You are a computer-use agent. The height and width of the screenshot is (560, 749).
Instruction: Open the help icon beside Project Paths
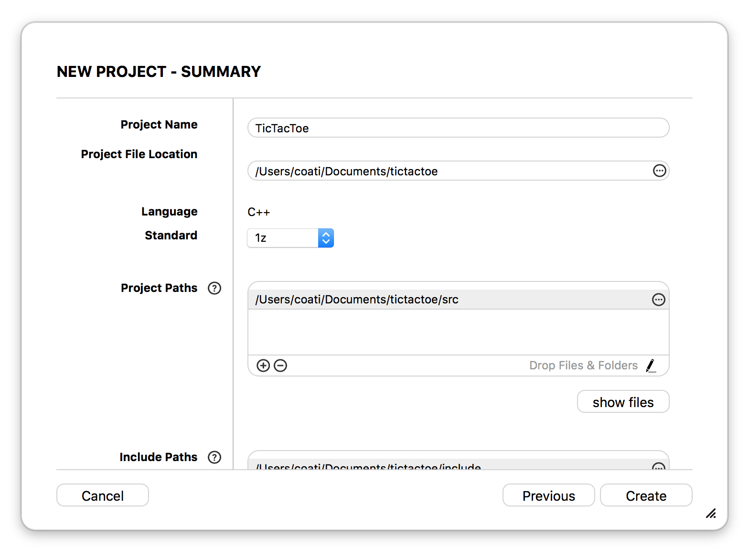click(x=214, y=288)
